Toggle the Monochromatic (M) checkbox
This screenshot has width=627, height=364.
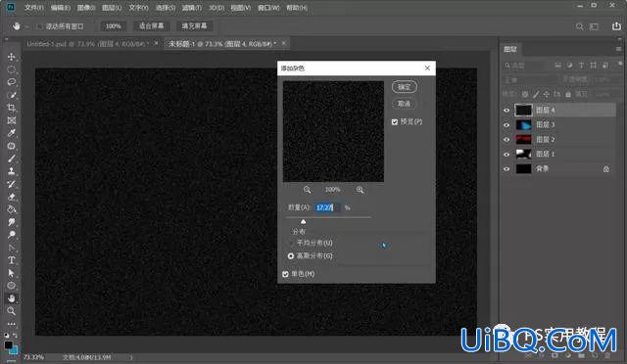pyautogui.click(x=285, y=274)
